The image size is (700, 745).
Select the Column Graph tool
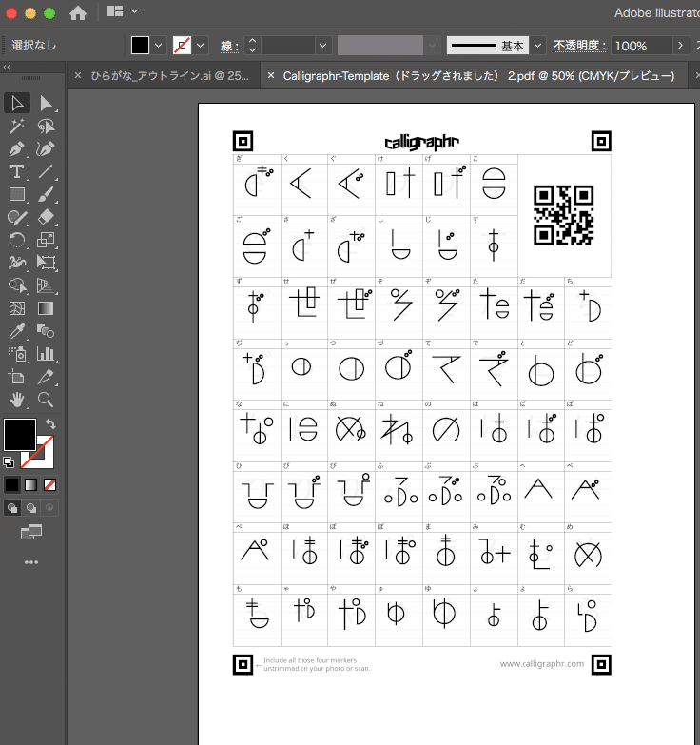point(46,354)
